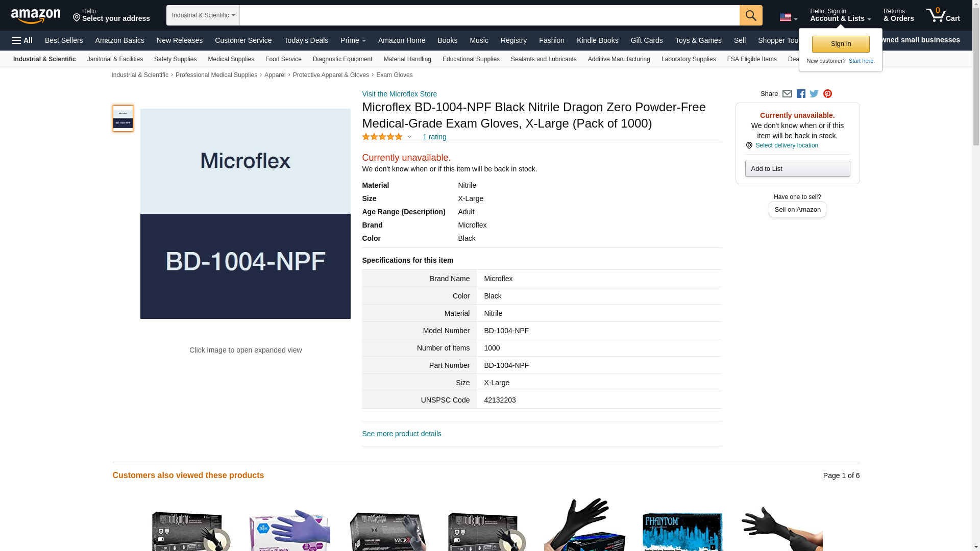Click the delivery location pin icon
980x551 pixels.
(x=749, y=146)
